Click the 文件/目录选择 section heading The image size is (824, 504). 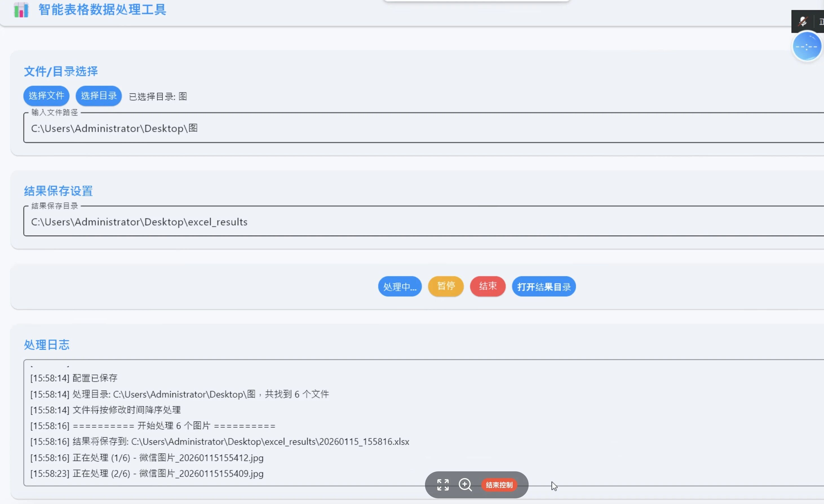click(x=61, y=72)
